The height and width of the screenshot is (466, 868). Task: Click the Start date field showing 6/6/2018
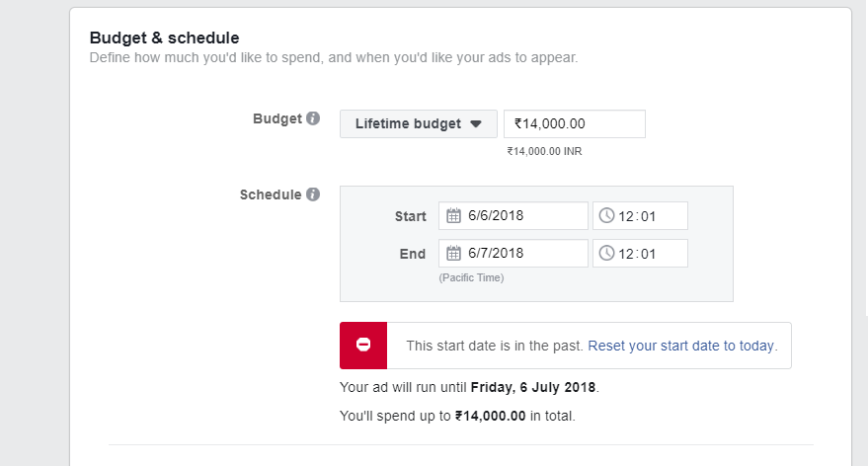[x=523, y=216]
